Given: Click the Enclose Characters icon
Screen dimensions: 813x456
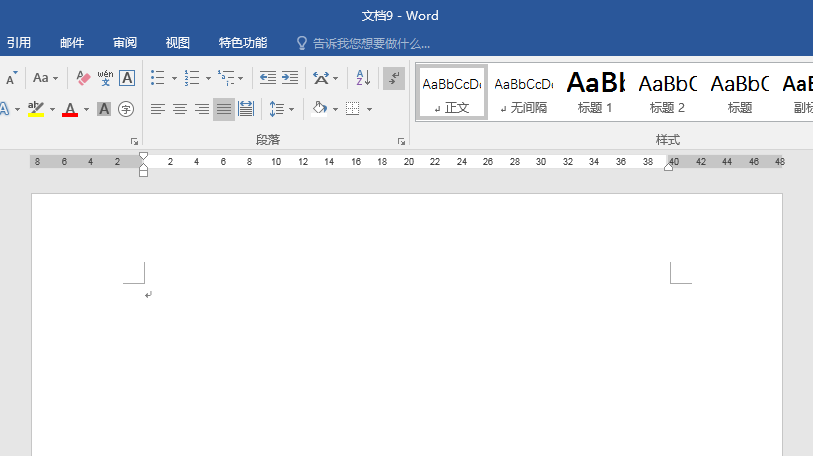Looking at the screenshot, I should [126, 109].
